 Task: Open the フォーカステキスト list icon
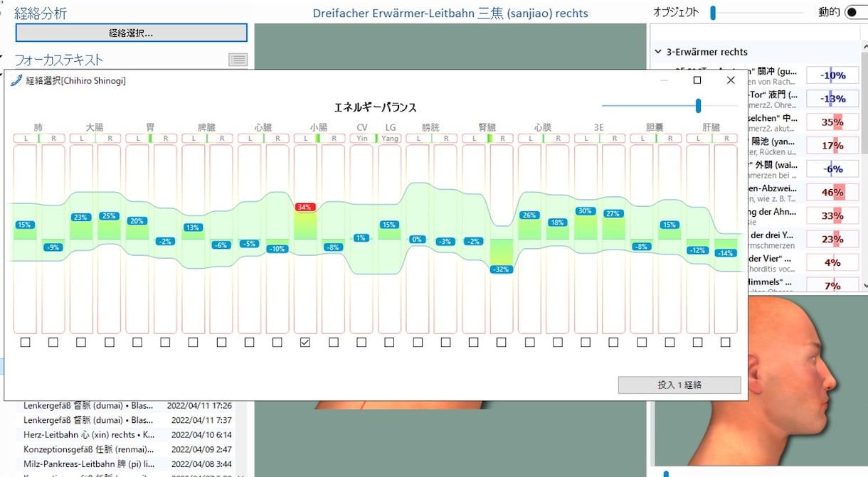(x=238, y=60)
